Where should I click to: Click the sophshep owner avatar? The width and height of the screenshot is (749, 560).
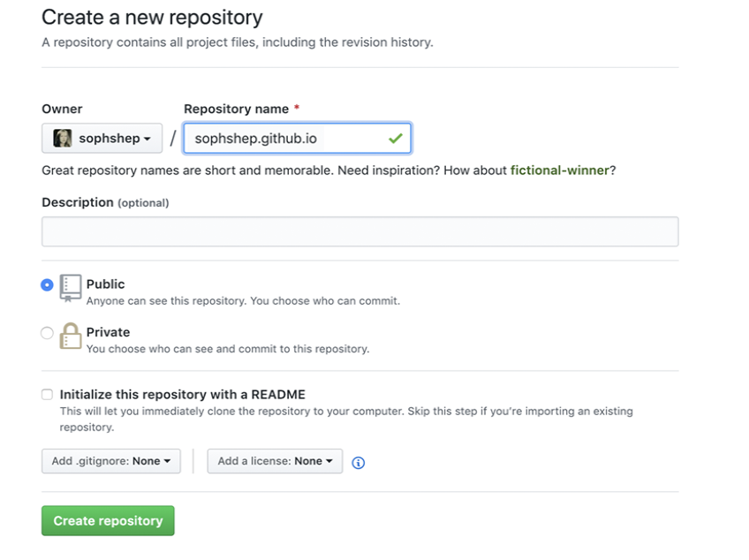[x=62, y=138]
